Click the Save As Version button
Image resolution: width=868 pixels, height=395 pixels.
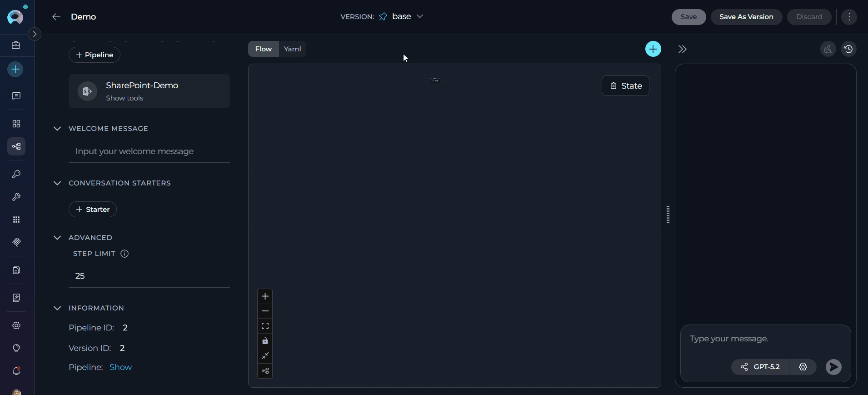746,17
